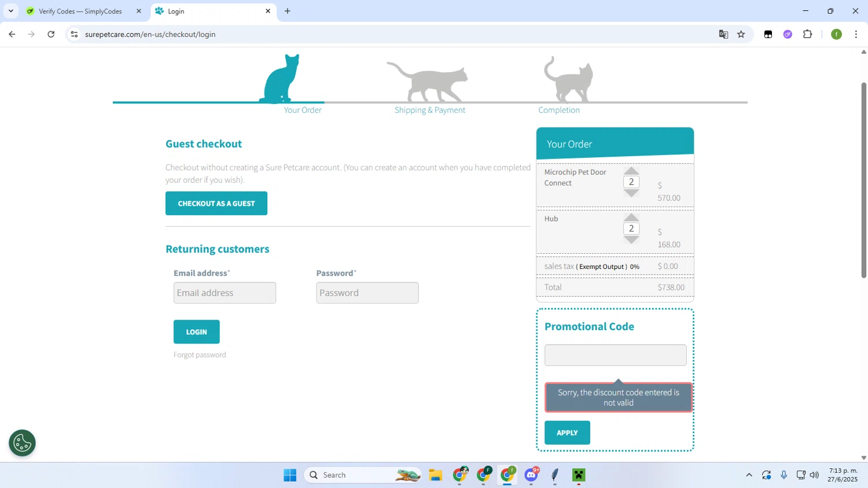Open cookie preferences icon
Image resolution: width=868 pixels, height=488 pixels.
click(x=22, y=443)
